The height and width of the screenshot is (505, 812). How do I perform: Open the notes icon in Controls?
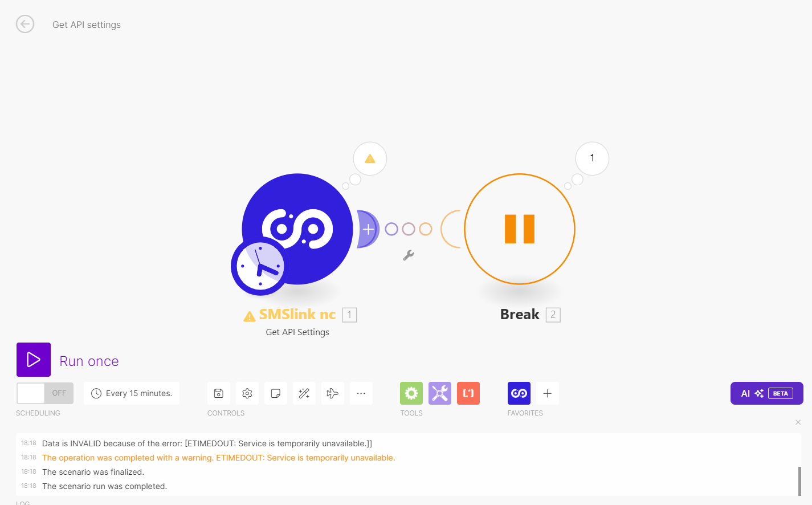[276, 393]
